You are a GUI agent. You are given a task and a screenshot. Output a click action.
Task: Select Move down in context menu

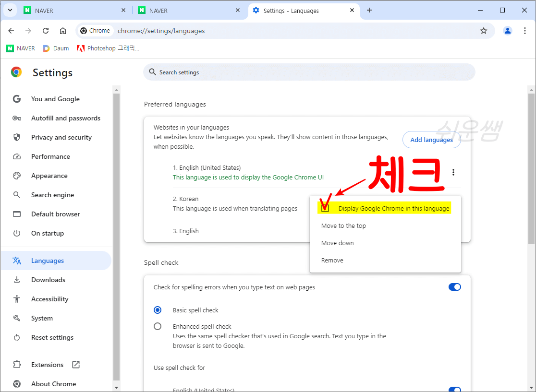click(385, 243)
